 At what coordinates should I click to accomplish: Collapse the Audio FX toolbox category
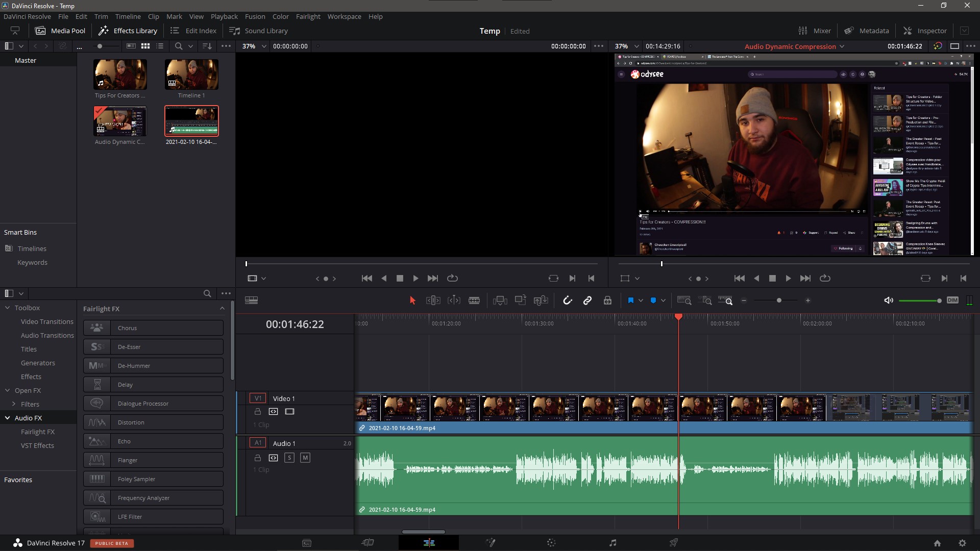[x=8, y=418]
